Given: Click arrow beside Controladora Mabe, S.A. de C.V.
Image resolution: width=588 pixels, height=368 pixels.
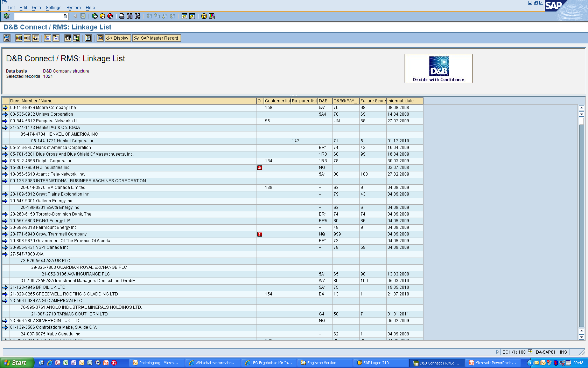Looking at the screenshot, I should point(5,327).
